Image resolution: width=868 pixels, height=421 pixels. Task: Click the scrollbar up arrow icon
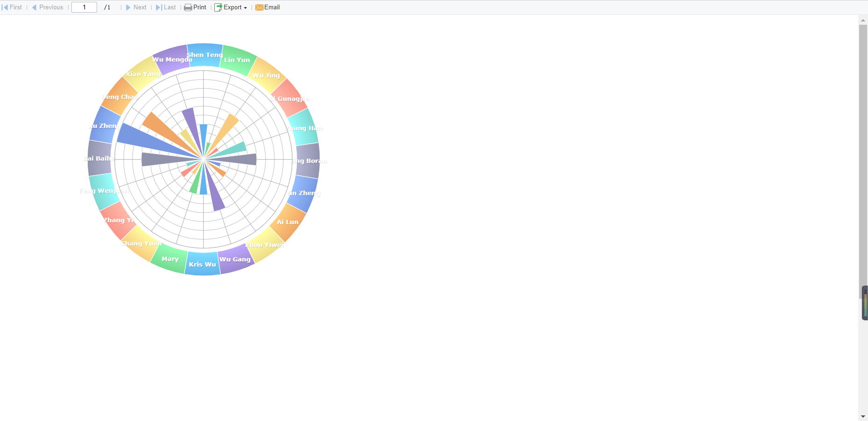coord(863,20)
